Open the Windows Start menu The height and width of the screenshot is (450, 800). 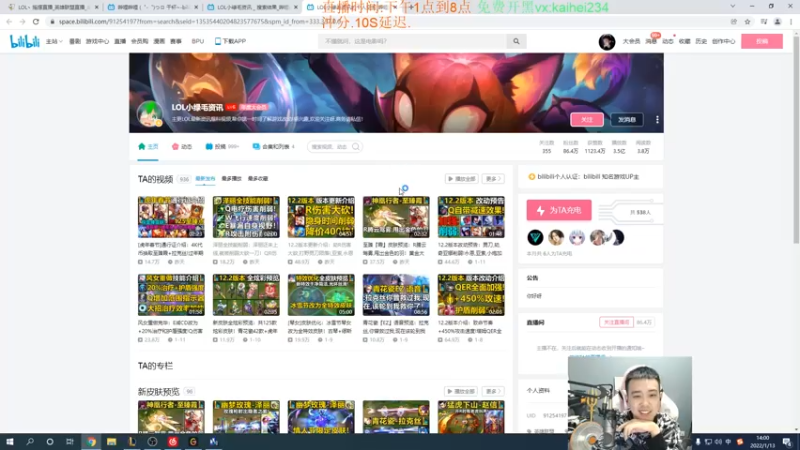(x=10, y=442)
